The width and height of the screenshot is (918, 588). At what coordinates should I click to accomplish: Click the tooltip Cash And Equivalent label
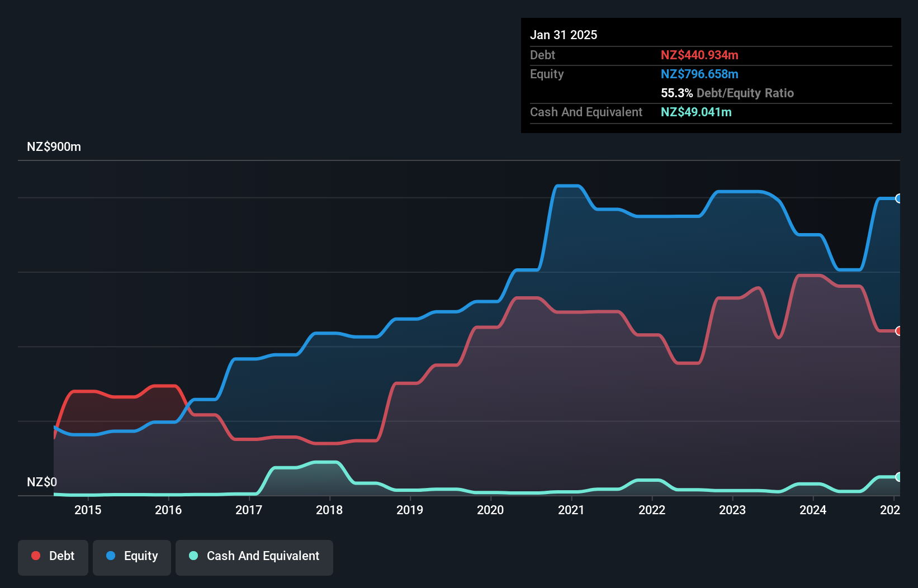coord(586,112)
